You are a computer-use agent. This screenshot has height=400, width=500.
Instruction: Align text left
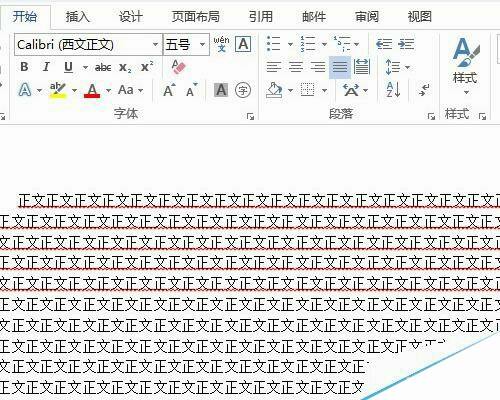tap(274, 67)
